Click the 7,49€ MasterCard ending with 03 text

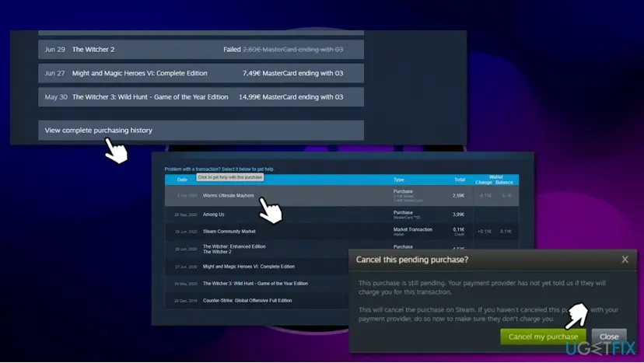[292, 73]
